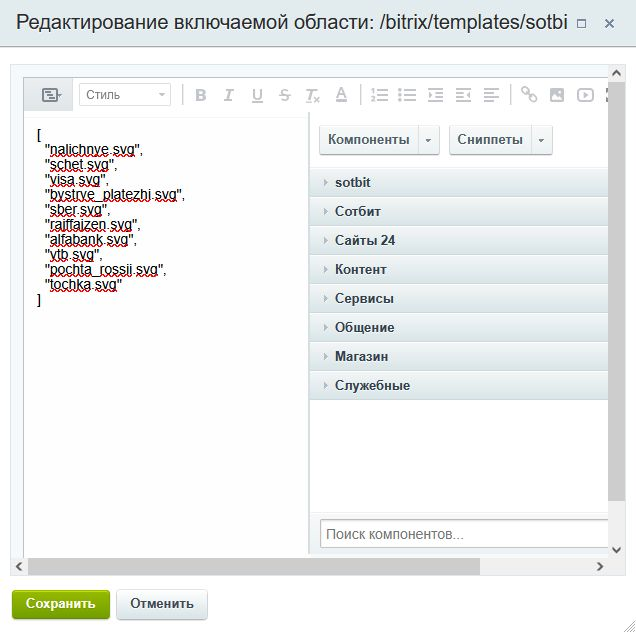Click the Сохранить button
Screen dimensions: 636x633
coord(61,604)
